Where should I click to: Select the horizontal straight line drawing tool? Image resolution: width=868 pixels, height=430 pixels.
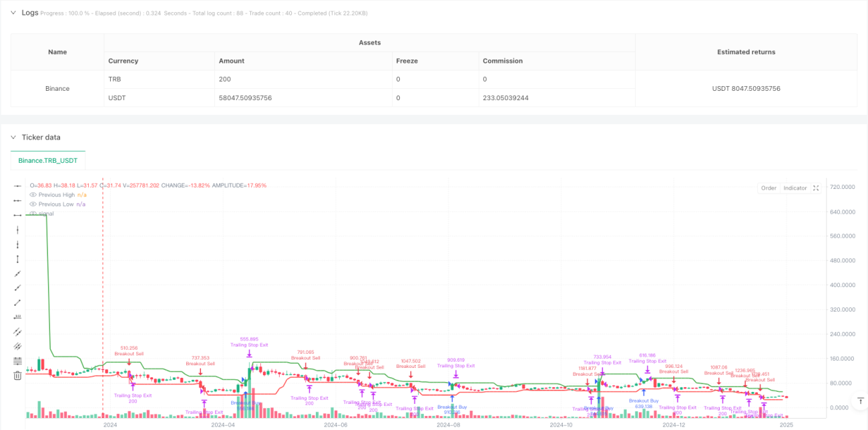click(x=17, y=186)
